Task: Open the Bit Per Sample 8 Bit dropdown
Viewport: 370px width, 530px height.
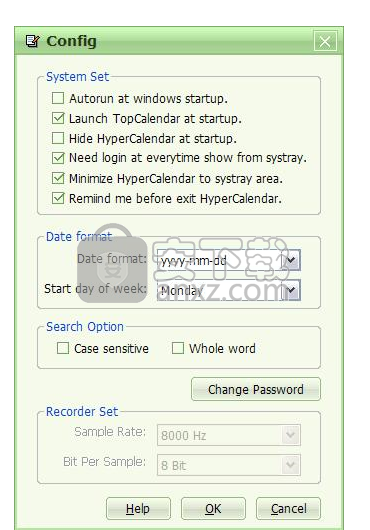Action: pyautogui.click(x=229, y=465)
